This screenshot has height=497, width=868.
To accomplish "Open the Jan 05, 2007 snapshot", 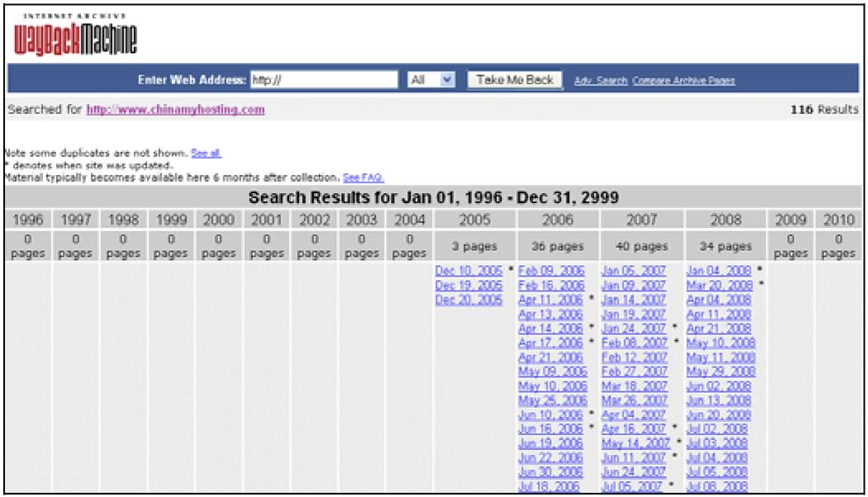I will pos(633,271).
